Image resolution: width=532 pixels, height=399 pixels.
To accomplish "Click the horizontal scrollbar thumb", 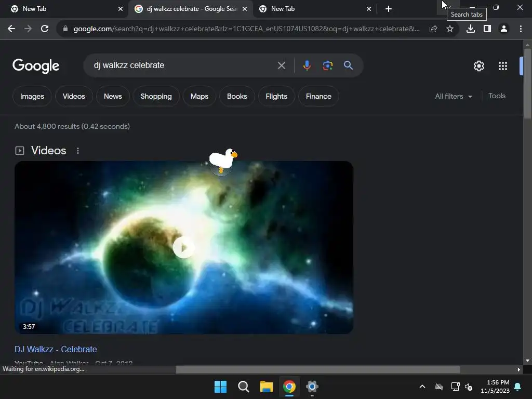I will (318, 369).
